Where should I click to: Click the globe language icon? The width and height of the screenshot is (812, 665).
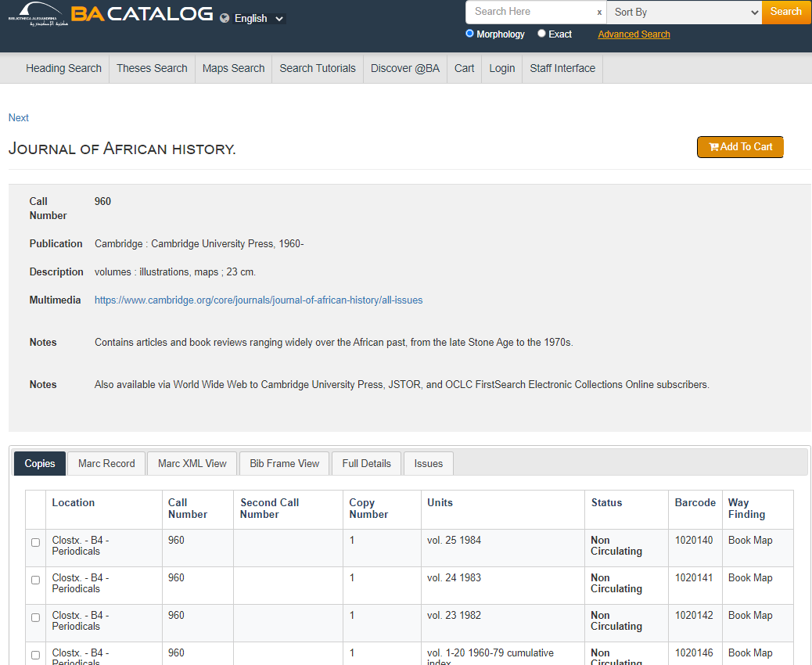point(225,18)
